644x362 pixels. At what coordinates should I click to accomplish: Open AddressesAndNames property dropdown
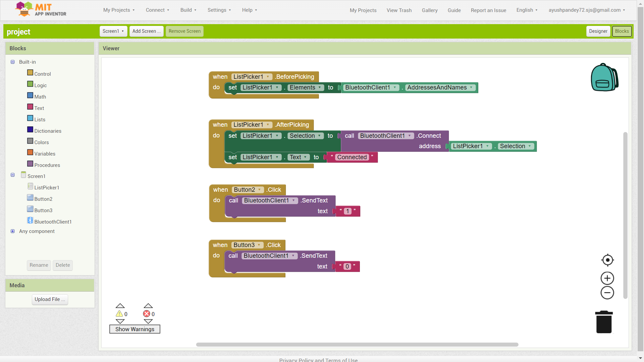440,87
